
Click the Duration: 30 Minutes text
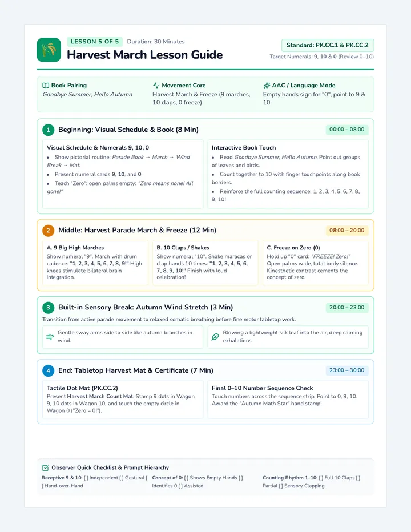(x=156, y=42)
